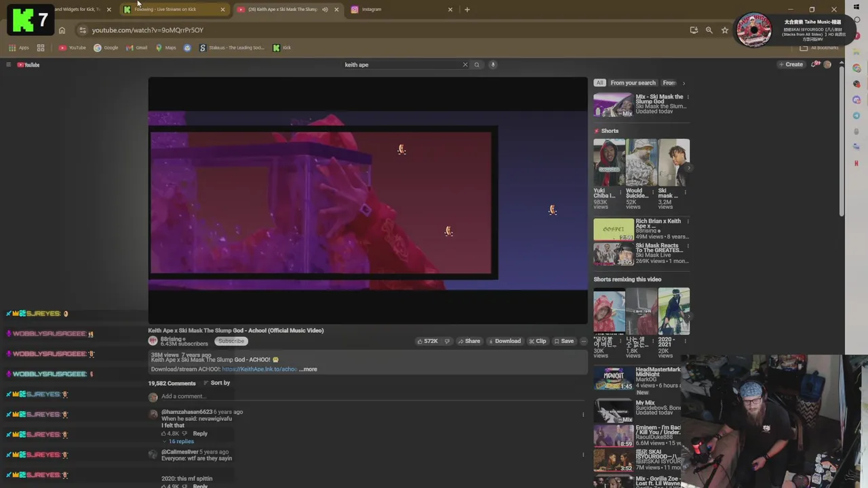Subscribe to the 88rising channel

pyautogui.click(x=231, y=341)
